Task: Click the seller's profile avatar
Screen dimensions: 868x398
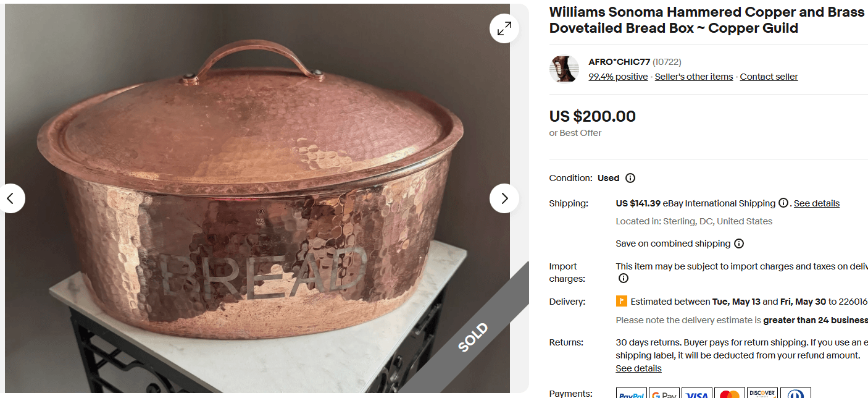Action: [564, 69]
